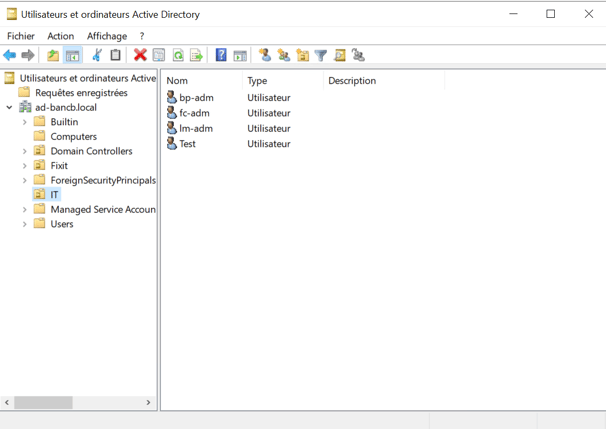Create a new group toolbar icon

[284, 55]
